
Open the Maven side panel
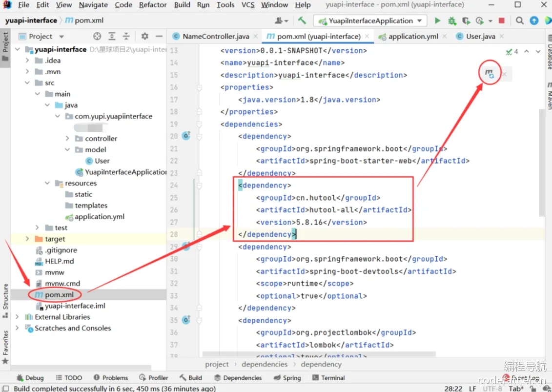(x=549, y=96)
